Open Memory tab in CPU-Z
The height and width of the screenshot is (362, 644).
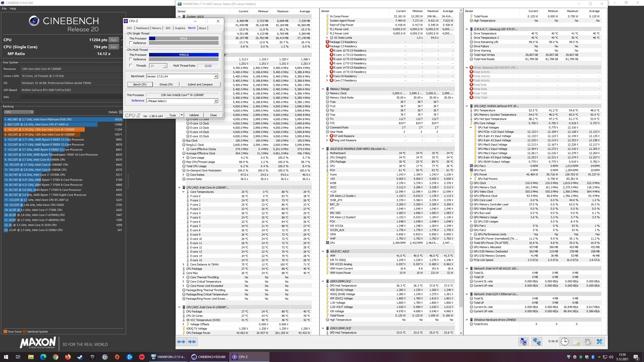tap(156, 28)
